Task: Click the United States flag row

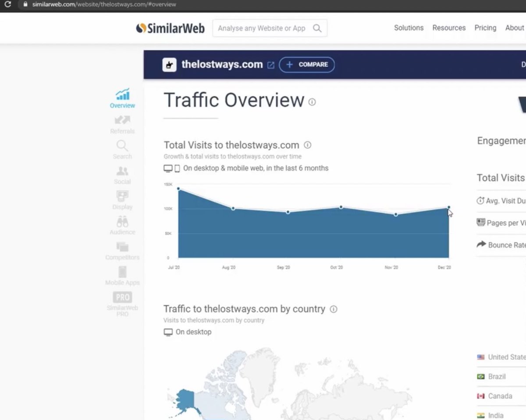Action: (501, 357)
